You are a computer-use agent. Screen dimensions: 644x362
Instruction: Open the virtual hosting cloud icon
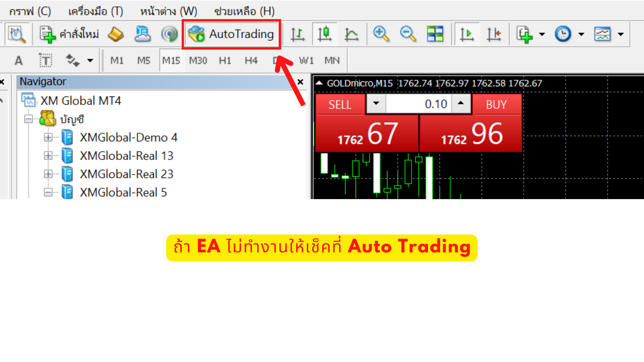pos(143,34)
